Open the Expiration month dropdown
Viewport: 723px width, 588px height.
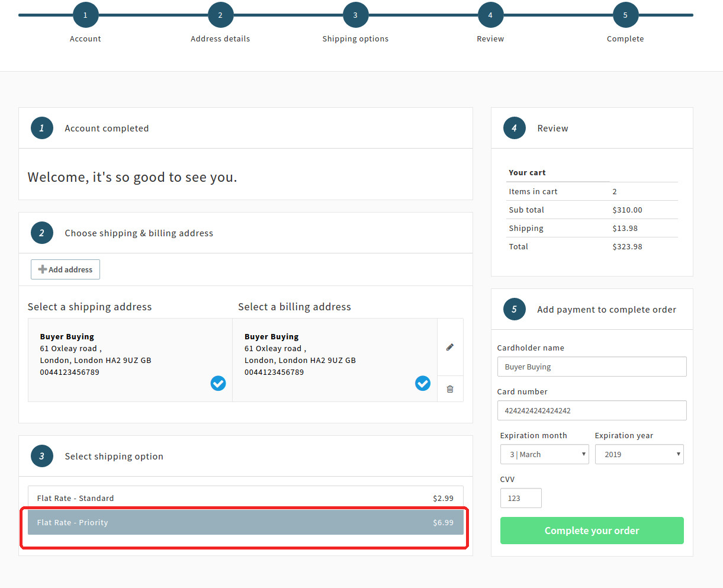pos(545,454)
